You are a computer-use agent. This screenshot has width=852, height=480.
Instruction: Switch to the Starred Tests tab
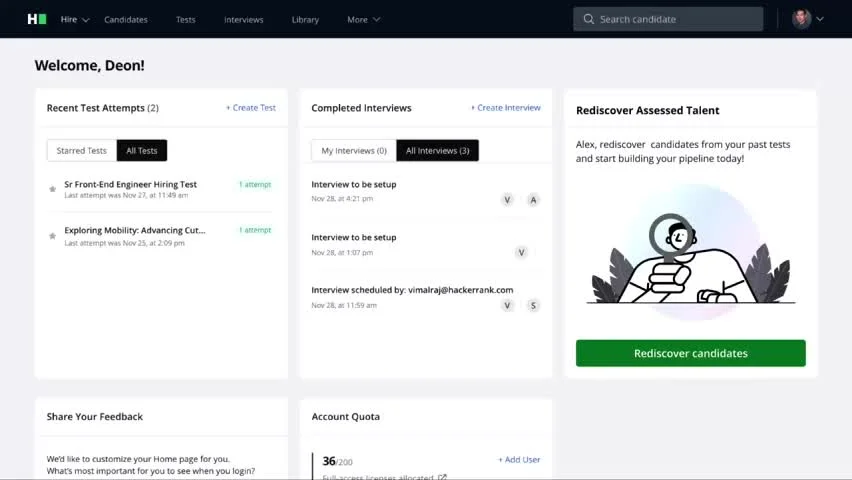pyautogui.click(x=82, y=151)
